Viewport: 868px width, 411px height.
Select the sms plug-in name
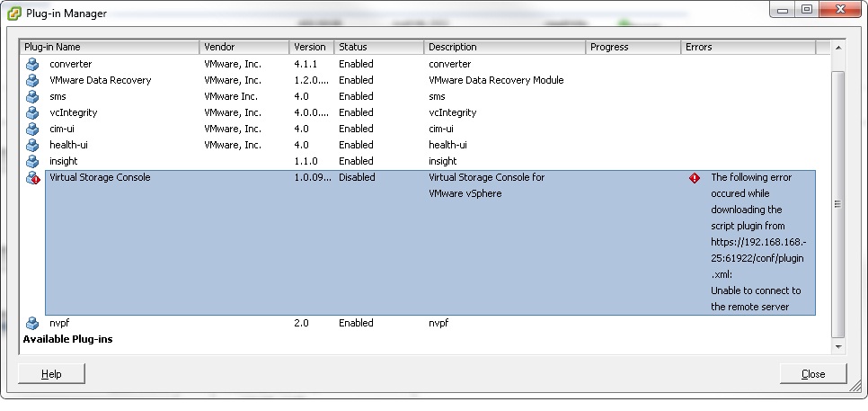pyautogui.click(x=58, y=96)
